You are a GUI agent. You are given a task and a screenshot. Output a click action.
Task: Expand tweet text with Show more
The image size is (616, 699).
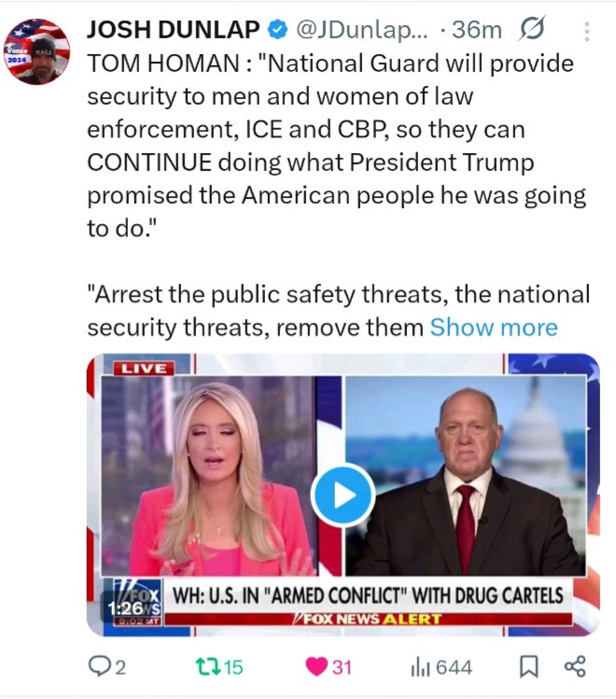coord(494,328)
